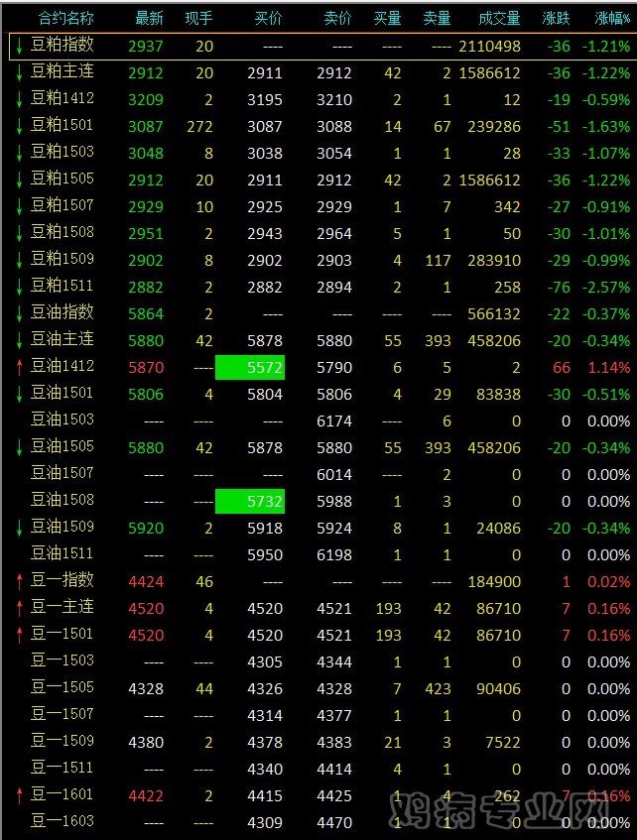The height and width of the screenshot is (840, 637).
Task: Click the 最新 column header
Action: (x=149, y=19)
